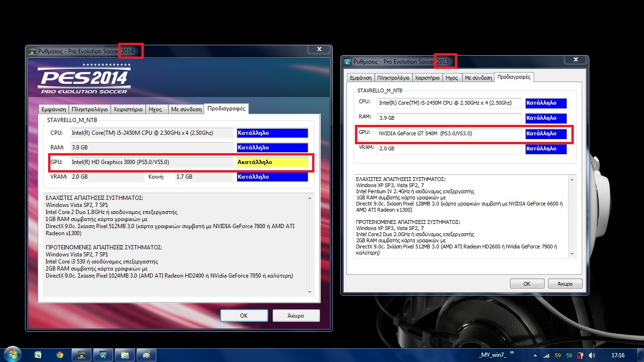The image size is (644, 362).
Task: Click yellow Ακατάλληλο GPU status in PES 2014
Action: (x=272, y=162)
